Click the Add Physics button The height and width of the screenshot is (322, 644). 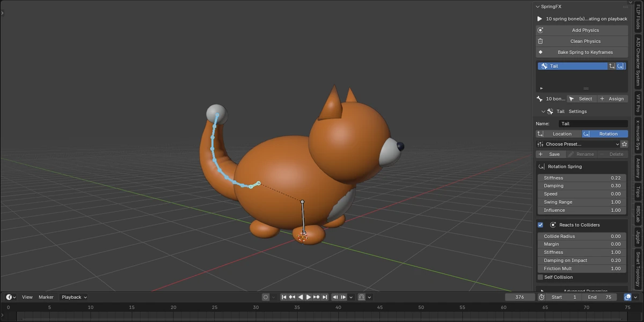pyautogui.click(x=582, y=30)
